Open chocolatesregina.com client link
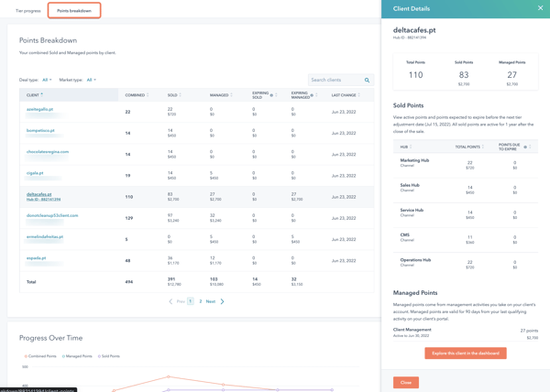The height and width of the screenshot is (392, 550). pos(48,152)
